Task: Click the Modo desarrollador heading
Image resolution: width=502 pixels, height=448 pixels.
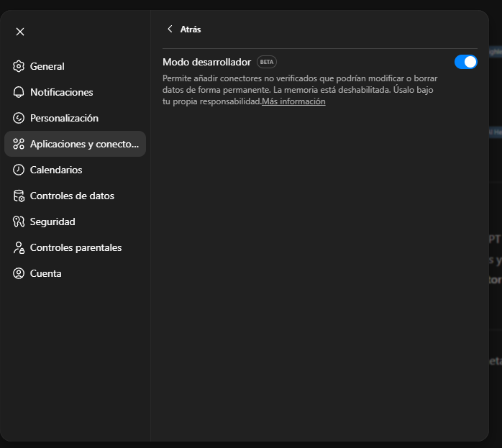Action: pyautogui.click(x=206, y=62)
